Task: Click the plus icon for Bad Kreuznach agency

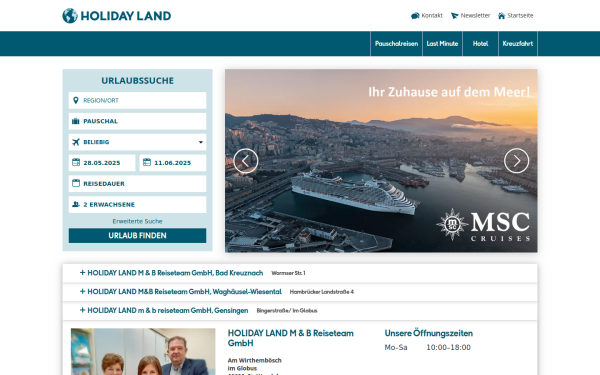Action: 82,272
